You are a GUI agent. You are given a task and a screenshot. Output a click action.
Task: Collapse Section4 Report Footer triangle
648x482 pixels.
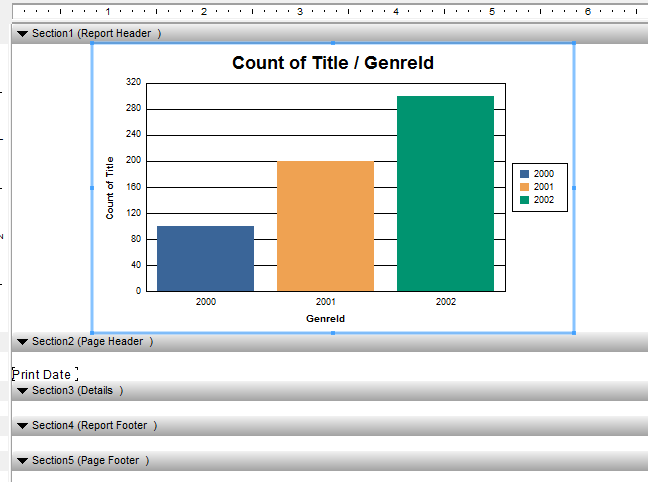pyautogui.click(x=22, y=425)
